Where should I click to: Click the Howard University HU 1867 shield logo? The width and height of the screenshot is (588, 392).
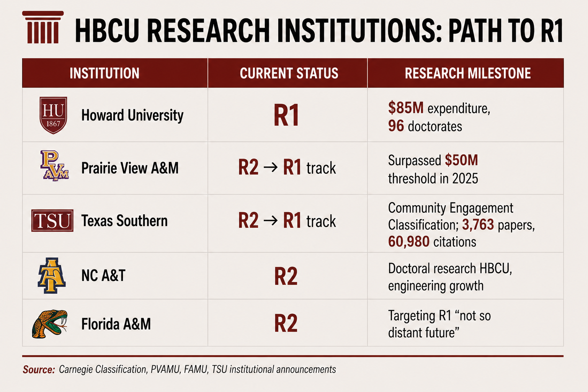pos(53,115)
